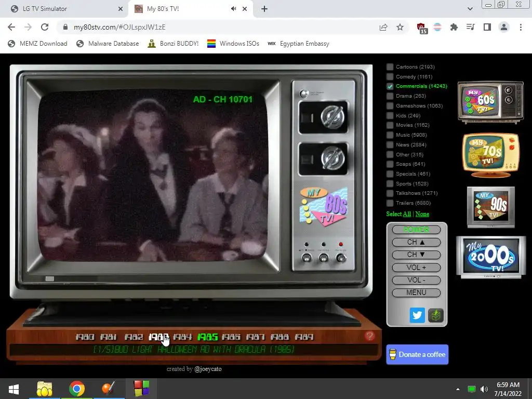This screenshot has height=399, width=532.
Task: Open the My 2000s TV thumbnail
Action: (x=490, y=257)
